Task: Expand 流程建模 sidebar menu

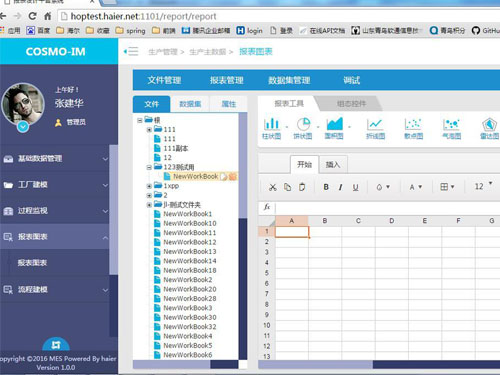Action: (55, 289)
